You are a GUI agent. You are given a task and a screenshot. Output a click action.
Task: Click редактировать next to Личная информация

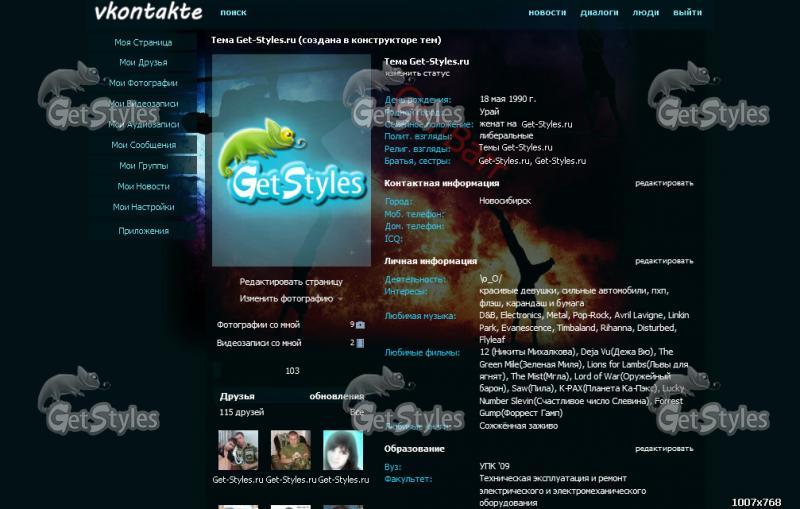(x=664, y=261)
